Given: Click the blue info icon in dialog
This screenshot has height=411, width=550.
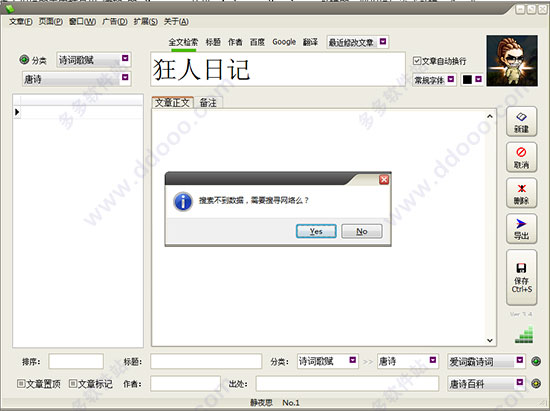Looking at the screenshot, I should pos(183,201).
